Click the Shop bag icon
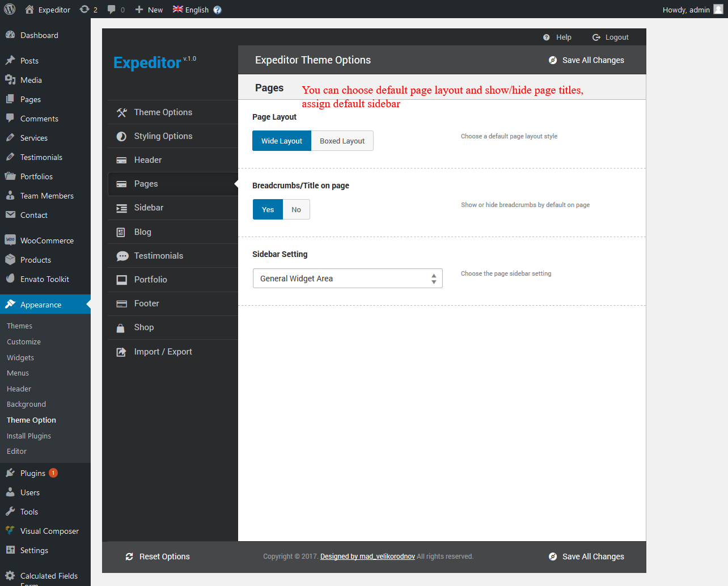 pyautogui.click(x=121, y=328)
